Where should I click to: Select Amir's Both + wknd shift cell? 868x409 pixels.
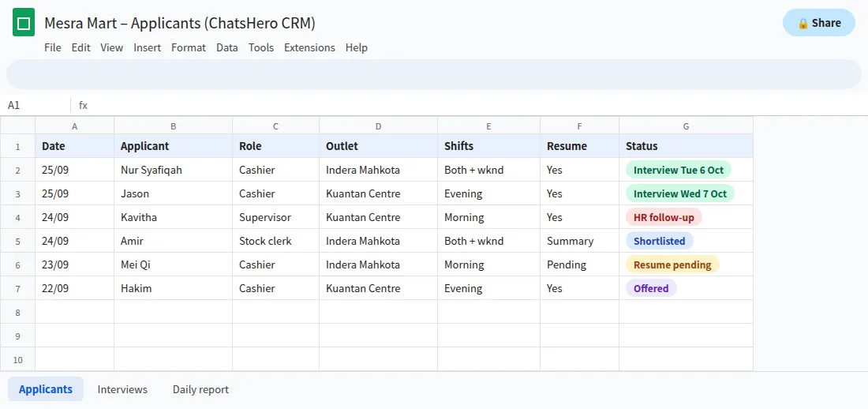(x=488, y=241)
